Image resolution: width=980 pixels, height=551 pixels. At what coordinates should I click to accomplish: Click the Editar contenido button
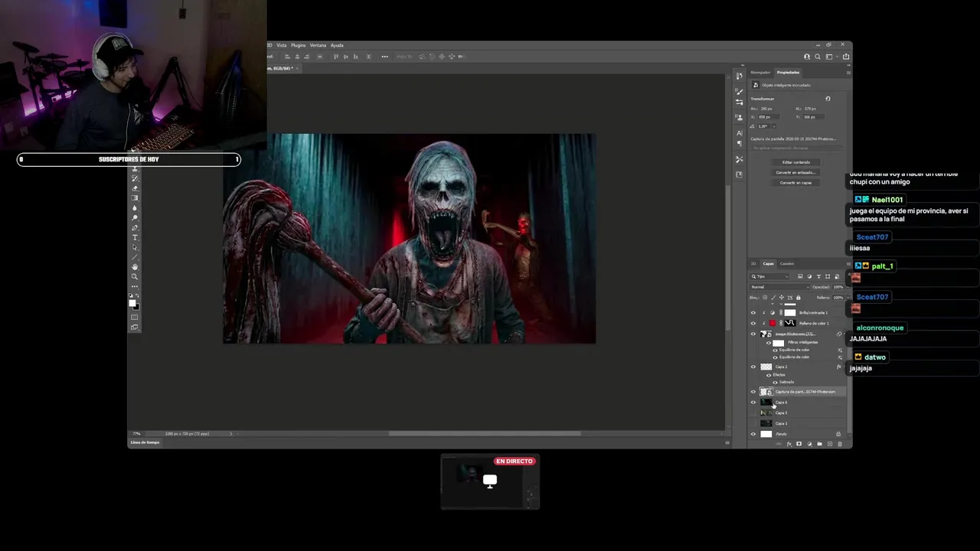click(796, 162)
